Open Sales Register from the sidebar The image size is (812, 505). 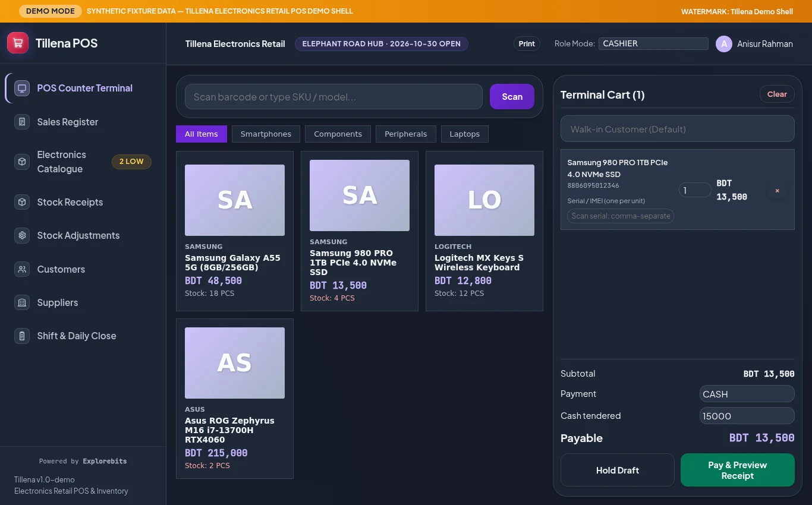83,122
